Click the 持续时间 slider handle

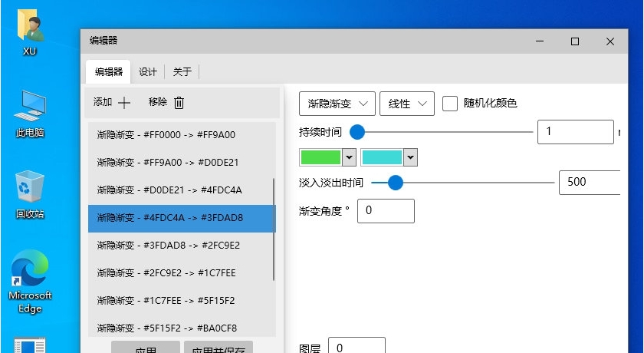pos(357,132)
